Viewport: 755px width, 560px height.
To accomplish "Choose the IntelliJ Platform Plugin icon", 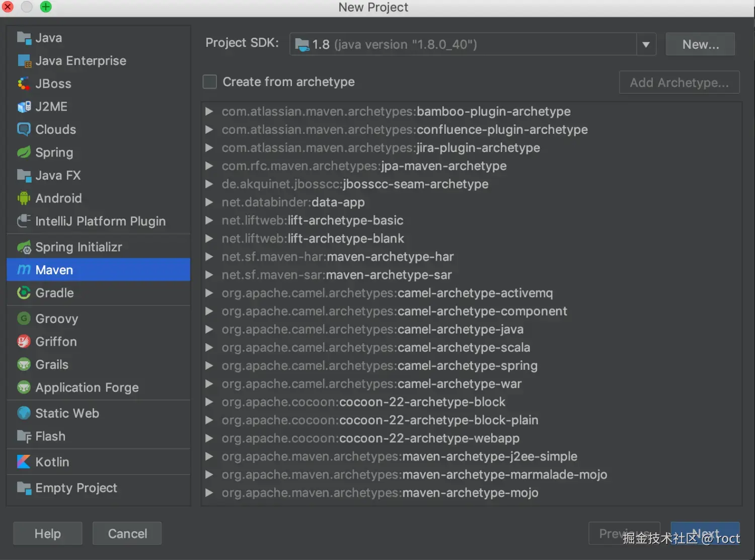I will pos(24,221).
